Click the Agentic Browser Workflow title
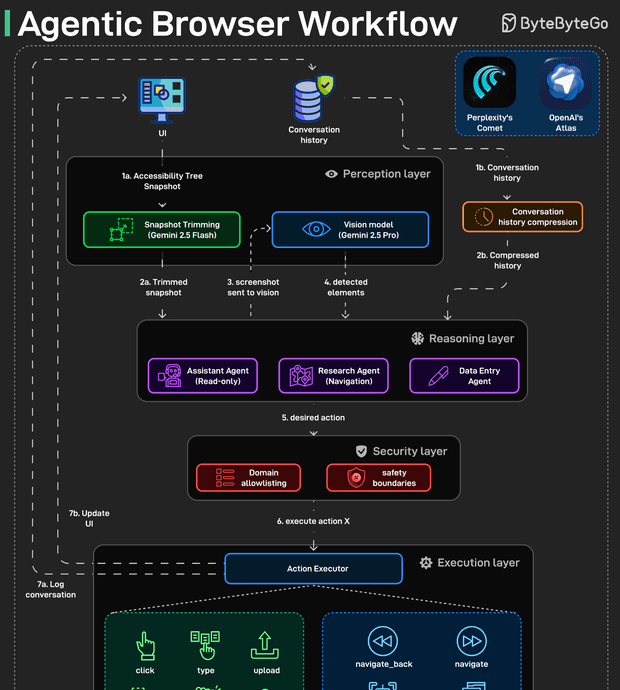The height and width of the screenshot is (690, 620). [x=238, y=23]
